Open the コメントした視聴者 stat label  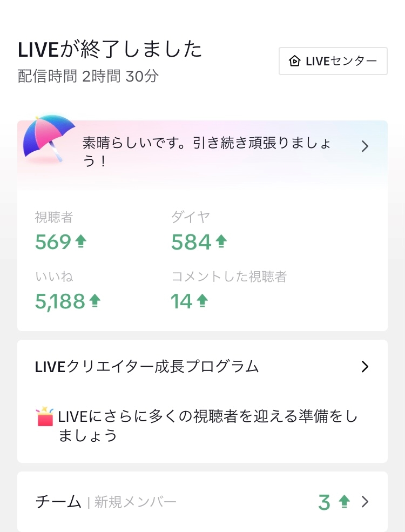228,277
